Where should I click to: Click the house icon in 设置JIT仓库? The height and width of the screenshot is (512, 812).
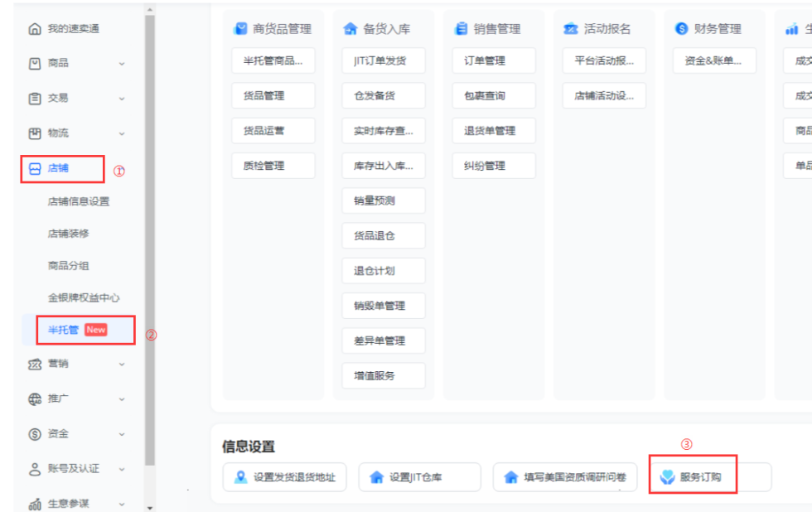(x=376, y=477)
